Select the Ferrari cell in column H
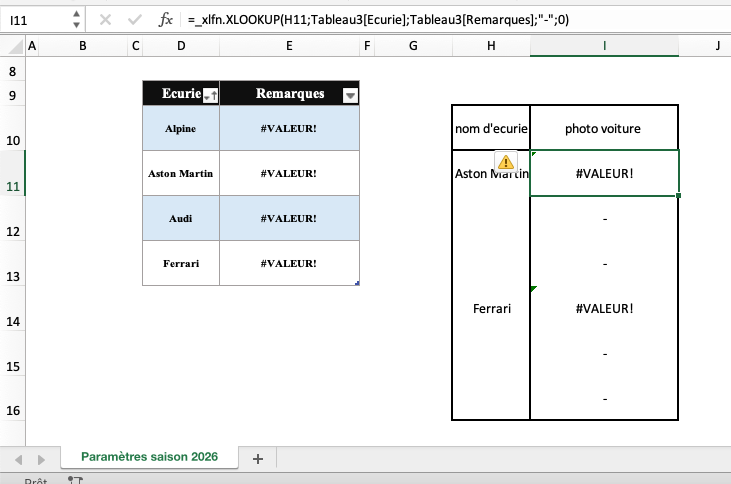 tap(491, 308)
